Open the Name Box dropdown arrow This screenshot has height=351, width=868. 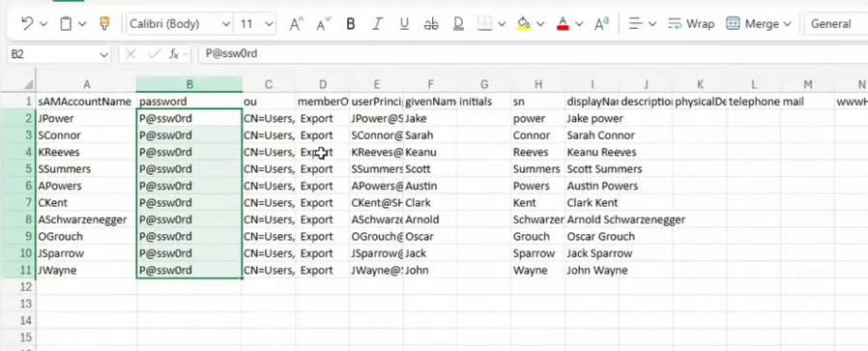point(104,54)
